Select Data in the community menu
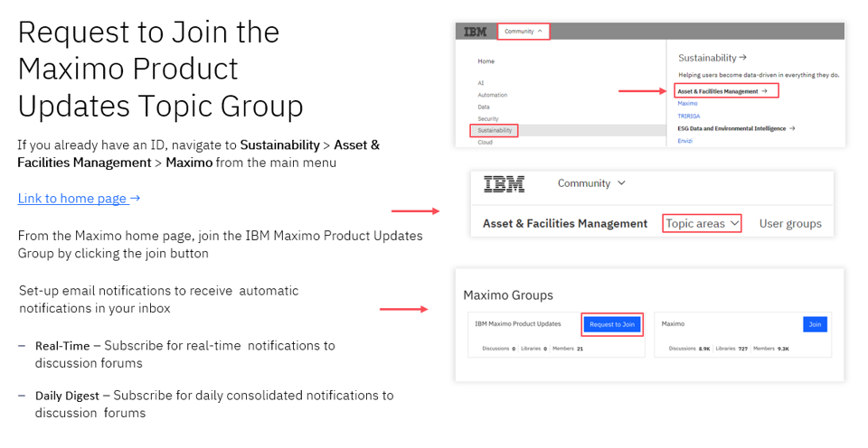868x448 pixels. coord(483,107)
